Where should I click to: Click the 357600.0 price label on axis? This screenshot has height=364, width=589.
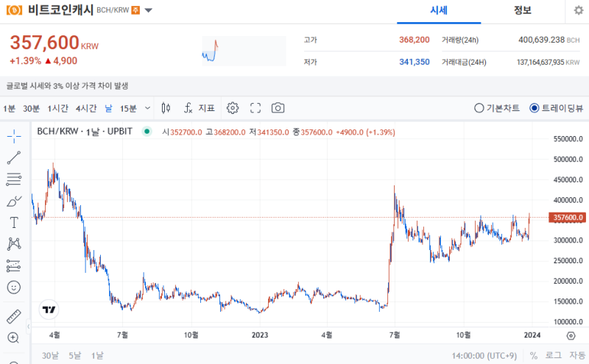568,217
